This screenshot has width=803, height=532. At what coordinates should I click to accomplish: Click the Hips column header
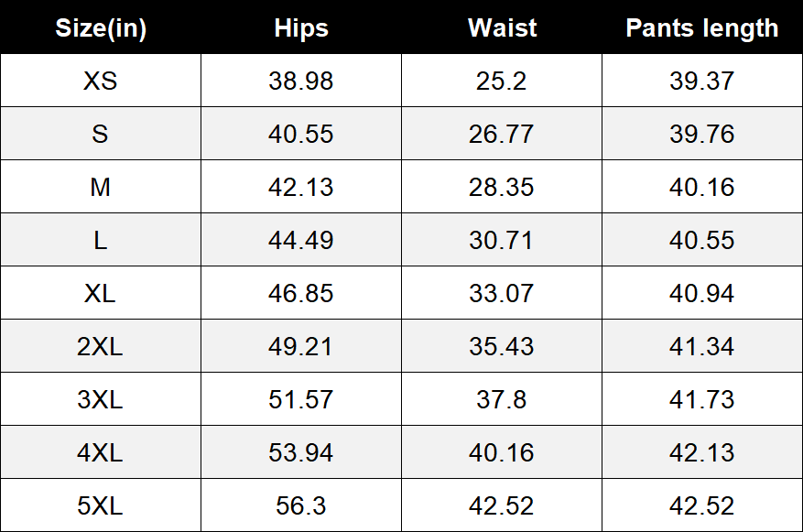click(301, 28)
